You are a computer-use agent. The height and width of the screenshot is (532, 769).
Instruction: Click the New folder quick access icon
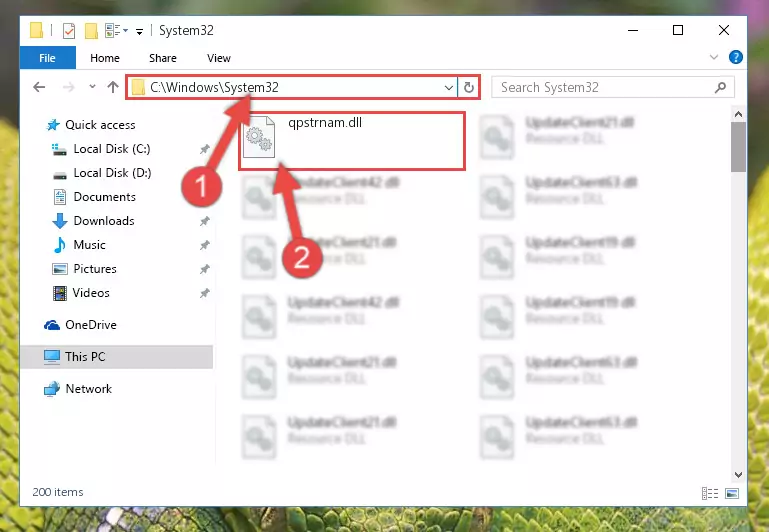click(x=91, y=31)
